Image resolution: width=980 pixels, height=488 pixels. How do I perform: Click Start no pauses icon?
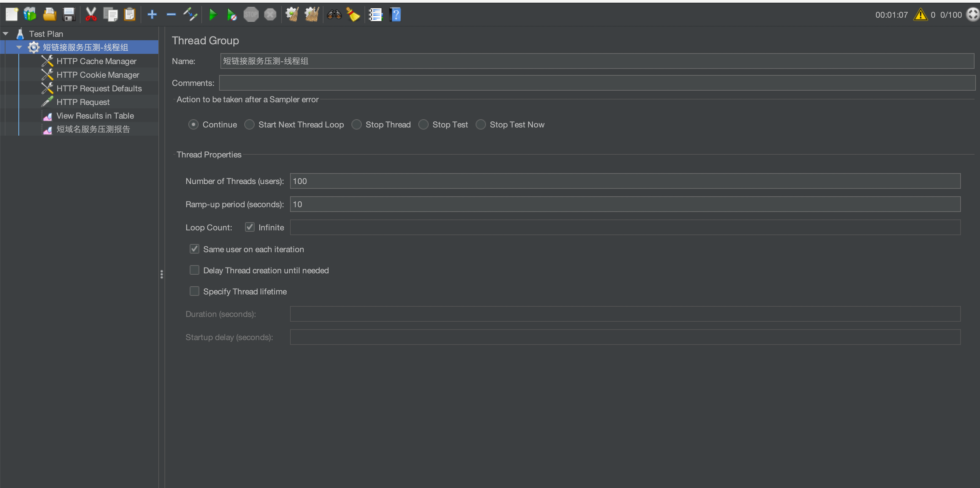point(231,15)
